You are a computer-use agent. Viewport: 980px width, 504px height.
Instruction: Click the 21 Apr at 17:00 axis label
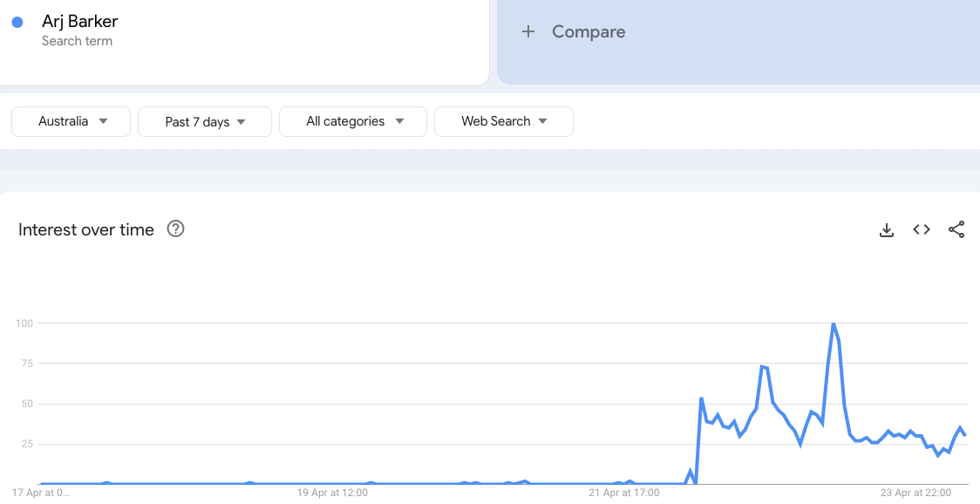tap(624, 493)
